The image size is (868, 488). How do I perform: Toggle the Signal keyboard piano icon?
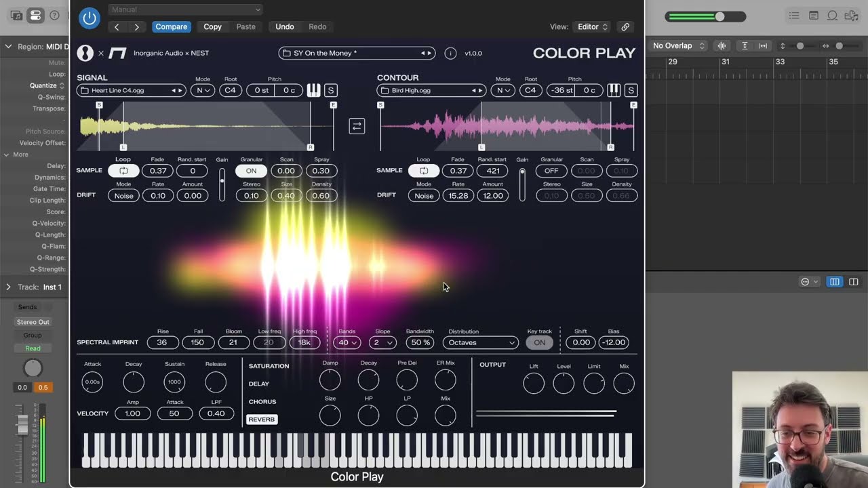pyautogui.click(x=313, y=90)
